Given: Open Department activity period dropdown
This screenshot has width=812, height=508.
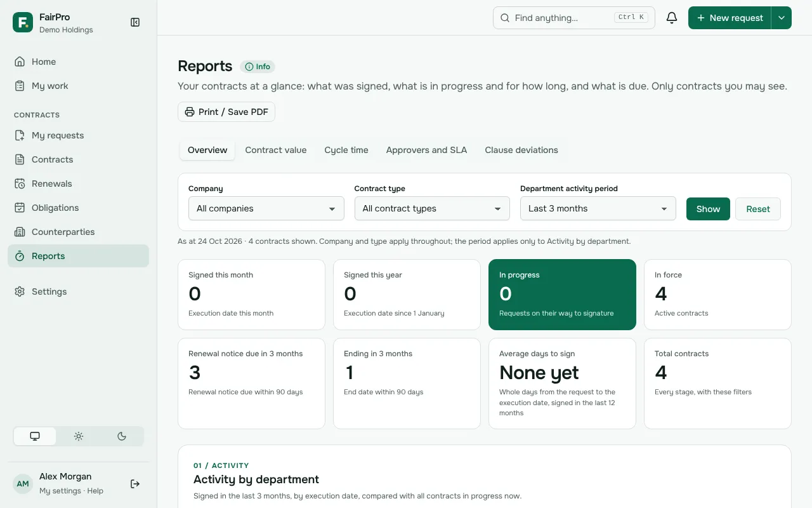Looking at the screenshot, I should click(x=598, y=208).
